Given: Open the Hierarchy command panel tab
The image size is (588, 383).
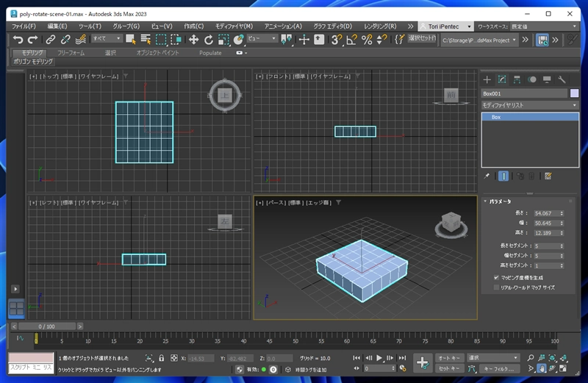Looking at the screenshot, I should (517, 79).
